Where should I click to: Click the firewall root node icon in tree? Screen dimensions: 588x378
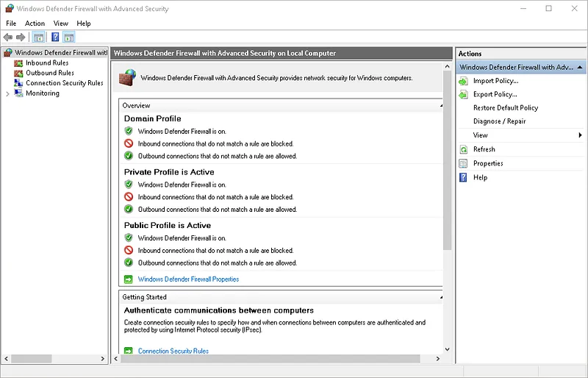[x=8, y=53]
